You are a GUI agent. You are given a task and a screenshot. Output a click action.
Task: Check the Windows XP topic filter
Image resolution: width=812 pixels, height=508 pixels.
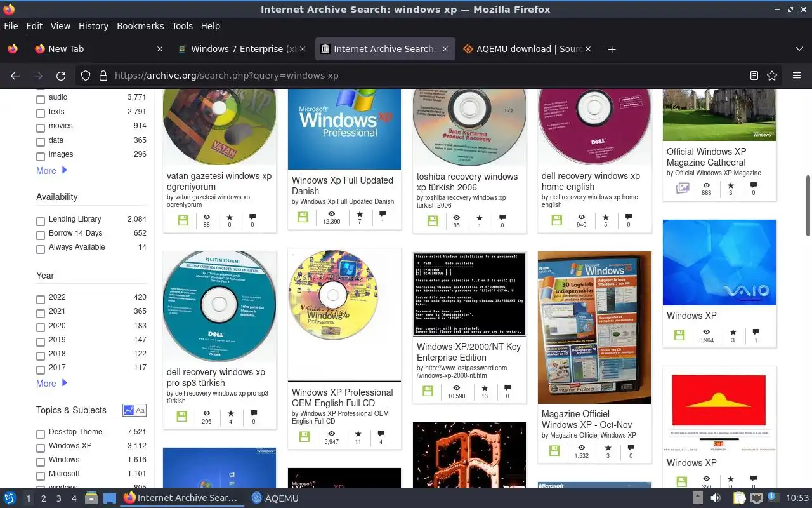coord(41,448)
